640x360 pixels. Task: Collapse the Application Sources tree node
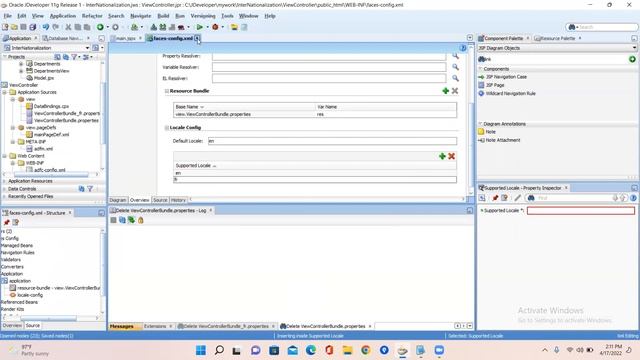click(x=4, y=93)
